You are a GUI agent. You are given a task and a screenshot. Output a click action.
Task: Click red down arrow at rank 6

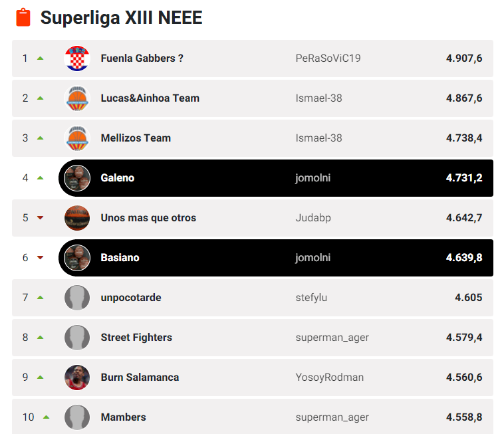[41, 258]
